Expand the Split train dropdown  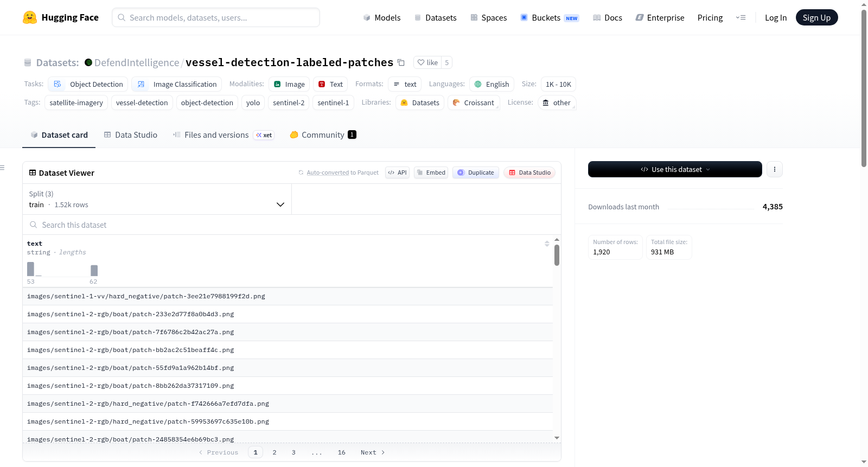(157, 199)
